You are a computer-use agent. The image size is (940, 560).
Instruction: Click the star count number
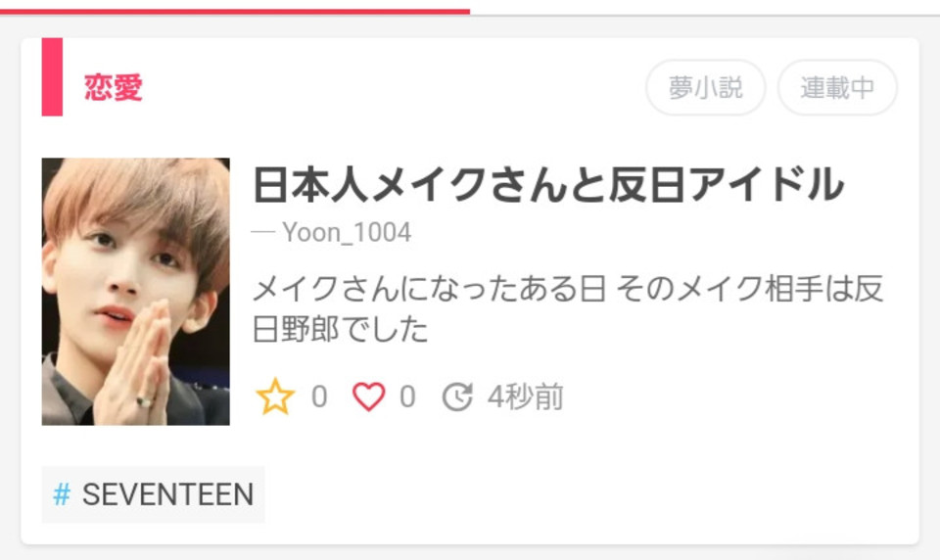(x=319, y=397)
